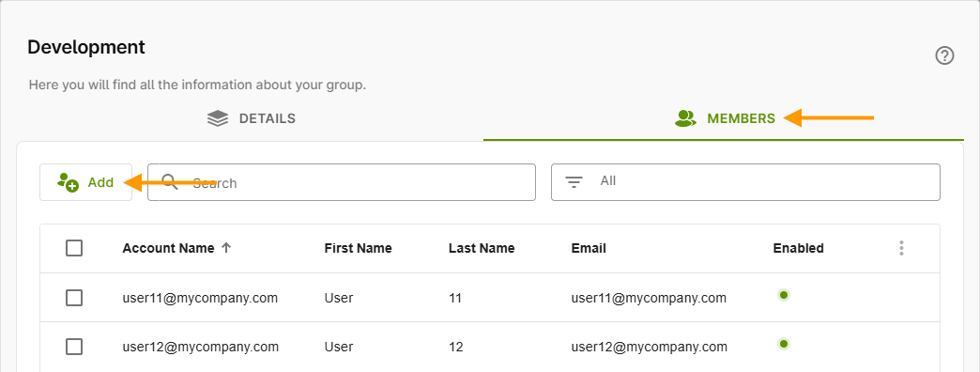The image size is (980, 372).
Task: Open the All filter dropdown
Action: (x=745, y=182)
